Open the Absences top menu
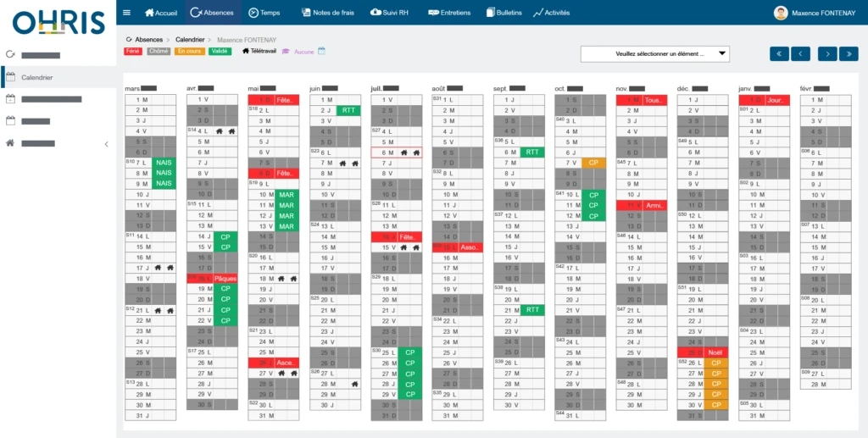 [212, 13]
